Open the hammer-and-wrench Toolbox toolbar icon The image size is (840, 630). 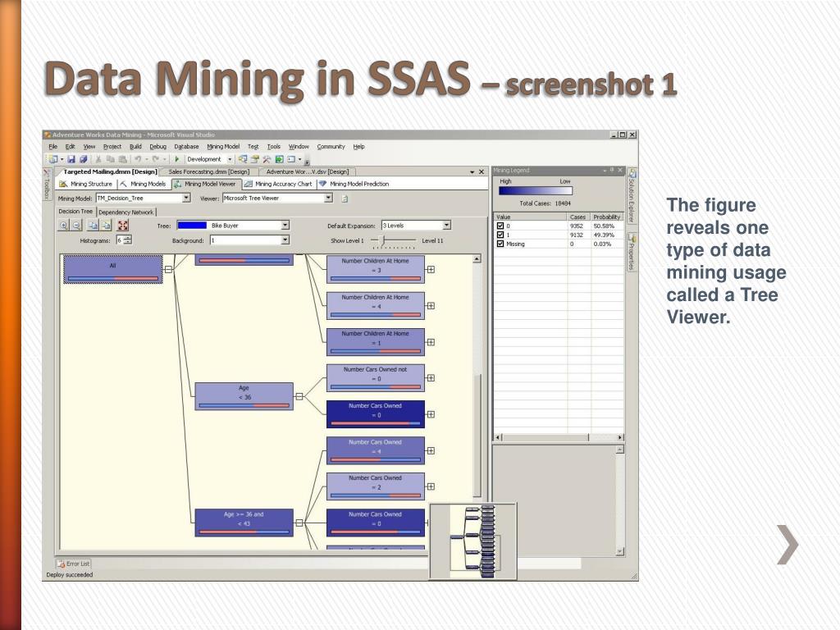(267, 159)
